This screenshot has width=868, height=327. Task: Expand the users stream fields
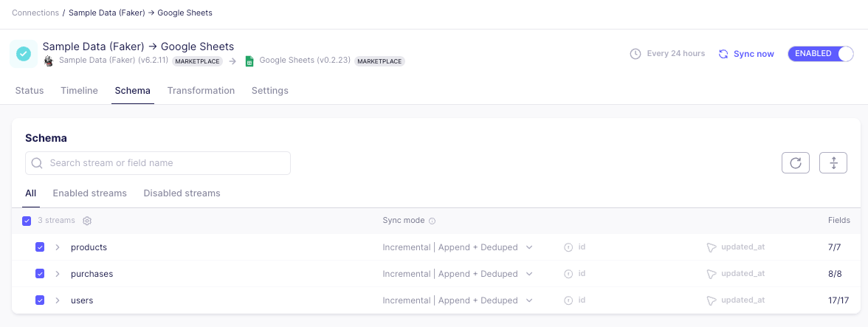[58, 300]
